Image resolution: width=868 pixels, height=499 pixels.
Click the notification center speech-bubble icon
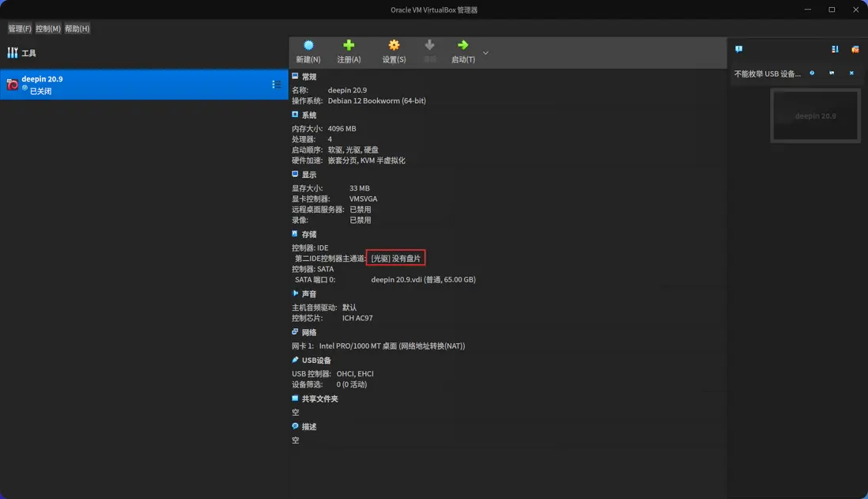738,49
